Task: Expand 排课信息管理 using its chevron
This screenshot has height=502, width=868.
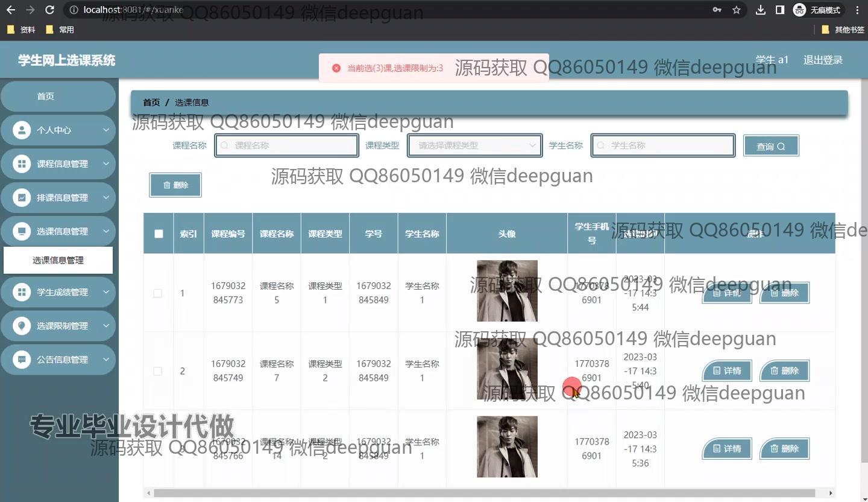Action: click(105, 197)
